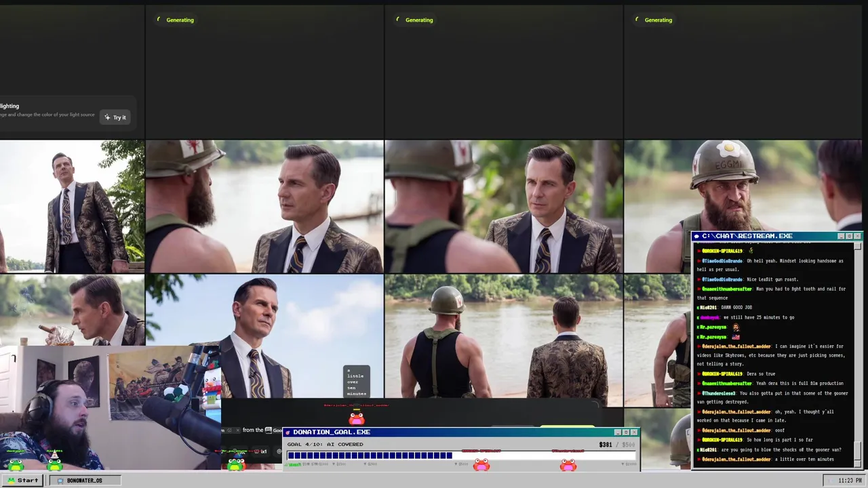Open portrait thumbnail of man against blue sky
This screenshot has height=488, width=868.
264,335
